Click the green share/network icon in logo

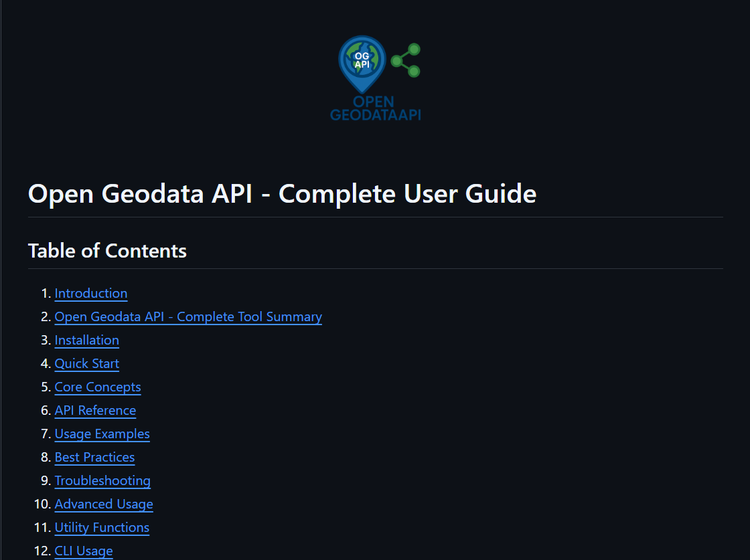pos(405,59)
